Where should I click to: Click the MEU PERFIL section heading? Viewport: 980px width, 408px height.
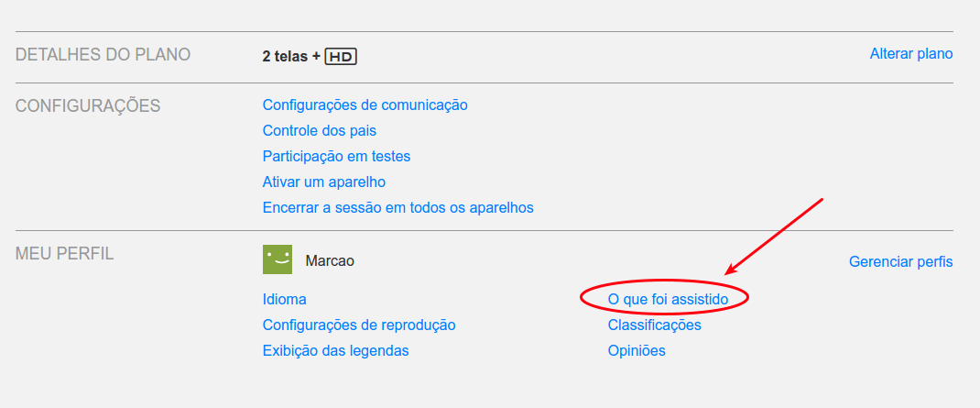point(64,254)
